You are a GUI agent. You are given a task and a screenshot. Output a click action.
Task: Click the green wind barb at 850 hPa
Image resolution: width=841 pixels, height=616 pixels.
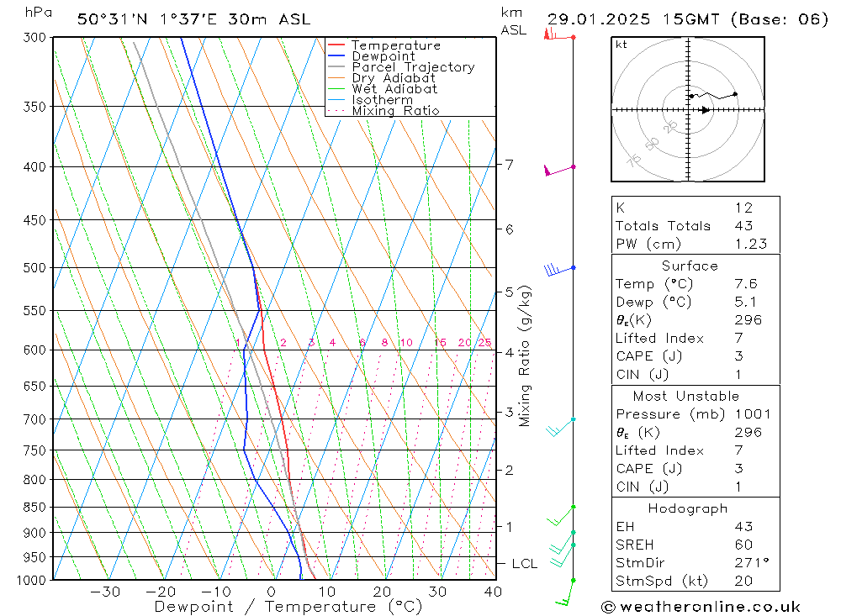[561, 514]
